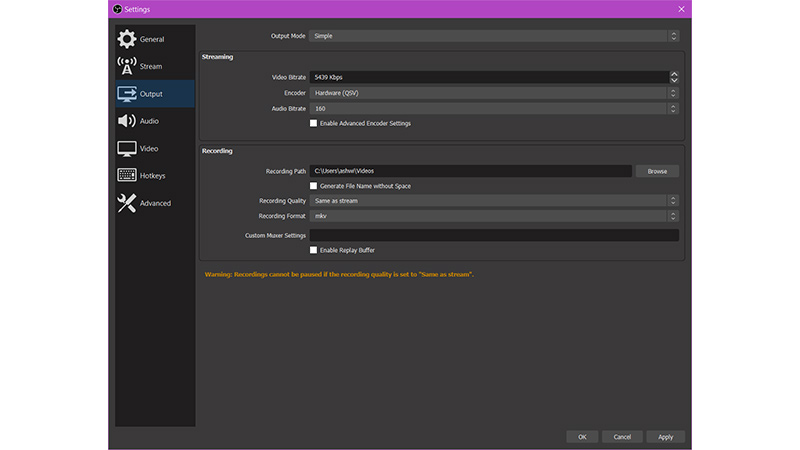This screenshot has height=450, width=800.
Task: Switch to the Advanced tab label
Action: coord(156,203)
